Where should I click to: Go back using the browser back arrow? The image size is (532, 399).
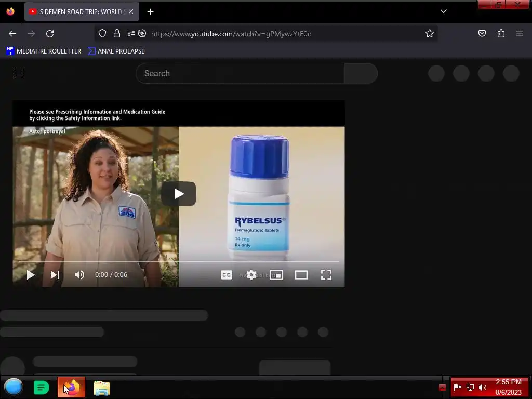12,34
